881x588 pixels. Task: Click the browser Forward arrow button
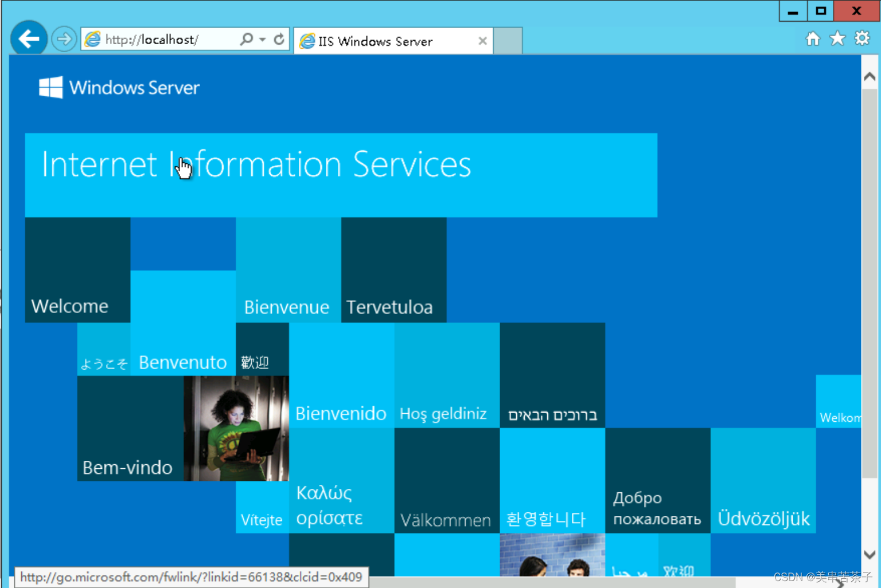coord(64,39)
